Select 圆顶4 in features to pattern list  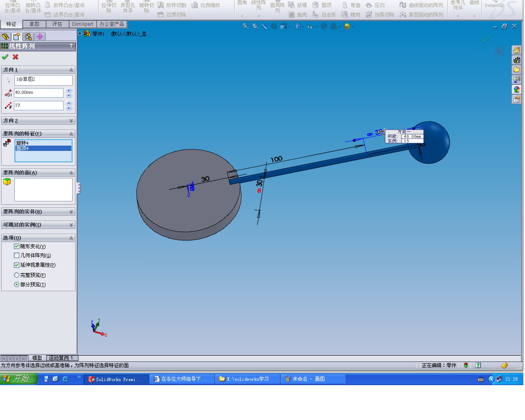pyautogui.click(x=43, y=148)
